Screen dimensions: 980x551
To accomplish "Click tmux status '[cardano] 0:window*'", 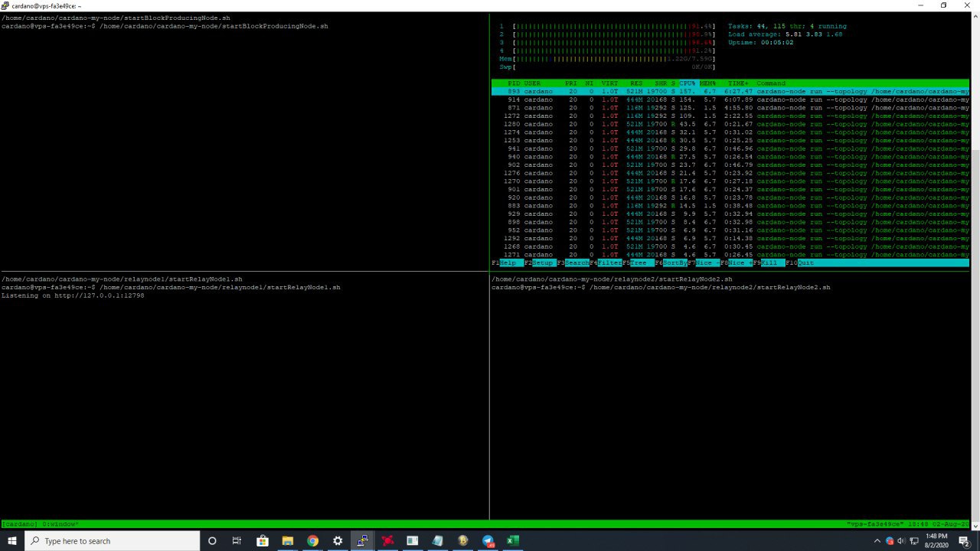I will (x=40, y=524).
